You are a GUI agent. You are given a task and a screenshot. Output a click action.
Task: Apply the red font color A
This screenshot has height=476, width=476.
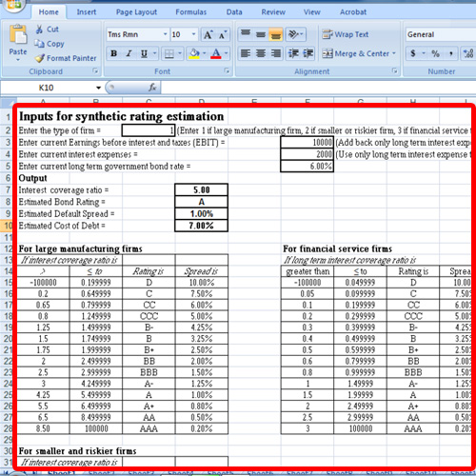[216, 53]
